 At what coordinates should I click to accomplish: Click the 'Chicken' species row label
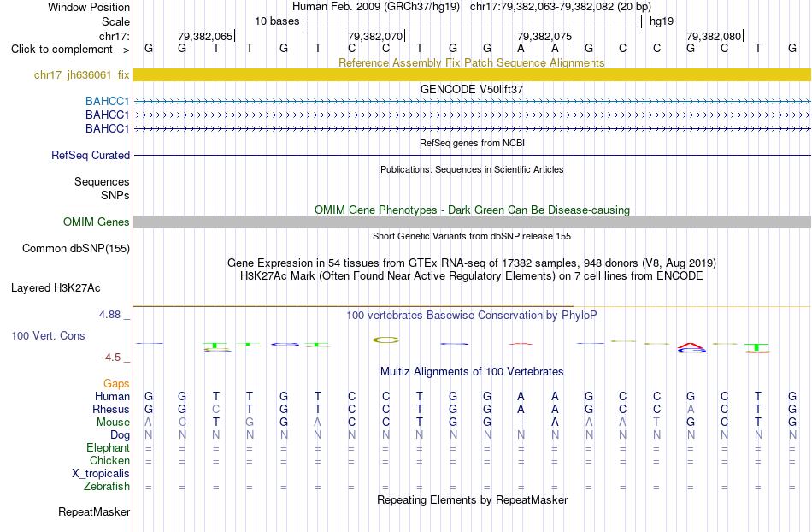tap(109, 460)
